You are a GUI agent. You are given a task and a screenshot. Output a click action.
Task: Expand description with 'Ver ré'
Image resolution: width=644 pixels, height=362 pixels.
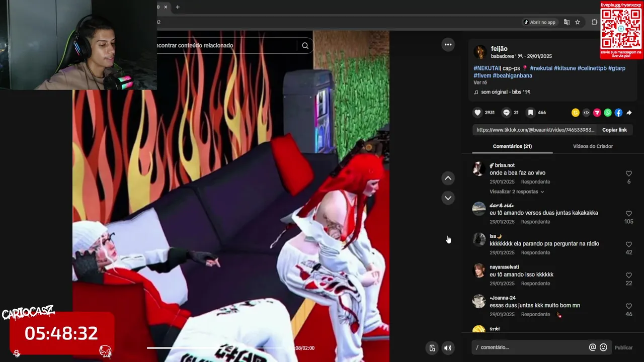point(480,82)
